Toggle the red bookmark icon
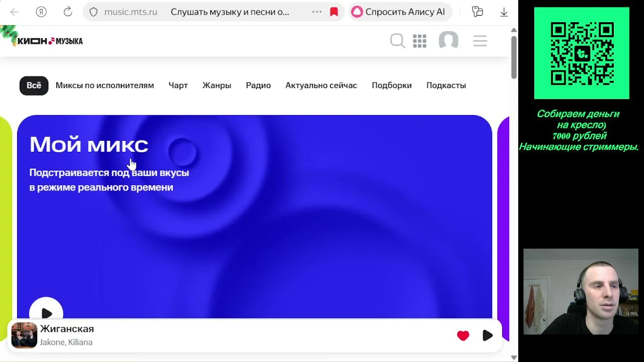This screenshot has height=362, width=644. pos(334,12)
